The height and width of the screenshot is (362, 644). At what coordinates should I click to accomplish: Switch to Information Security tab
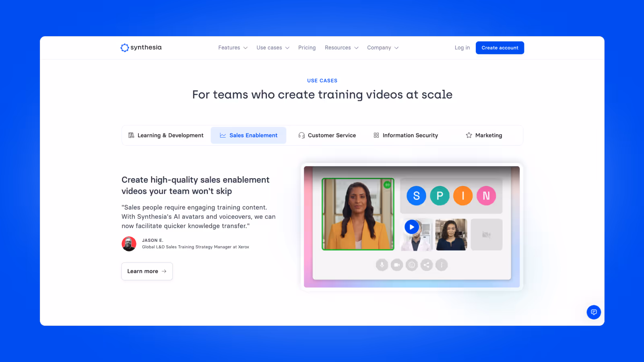coord(406,136)
